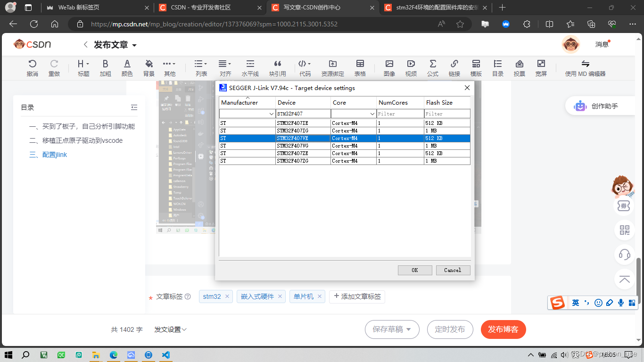
Task: Open the coupon (券) side icon
Action: pos(624,206)
